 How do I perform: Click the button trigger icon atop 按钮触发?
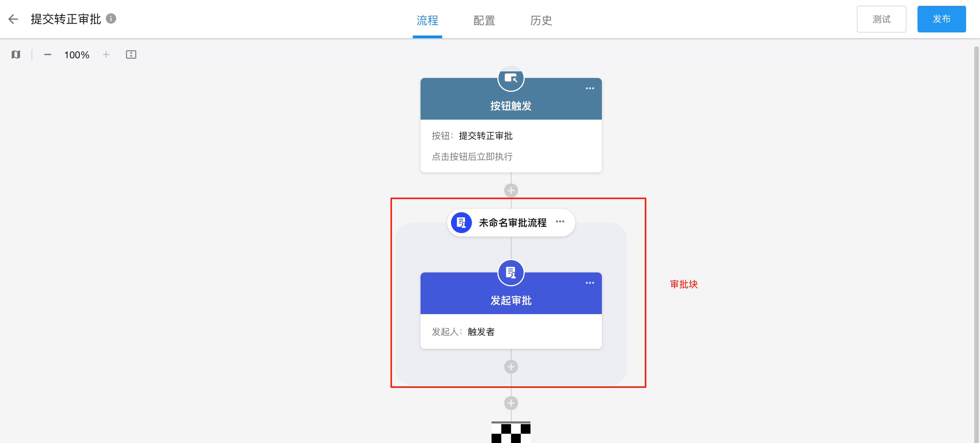coord(511,78)
